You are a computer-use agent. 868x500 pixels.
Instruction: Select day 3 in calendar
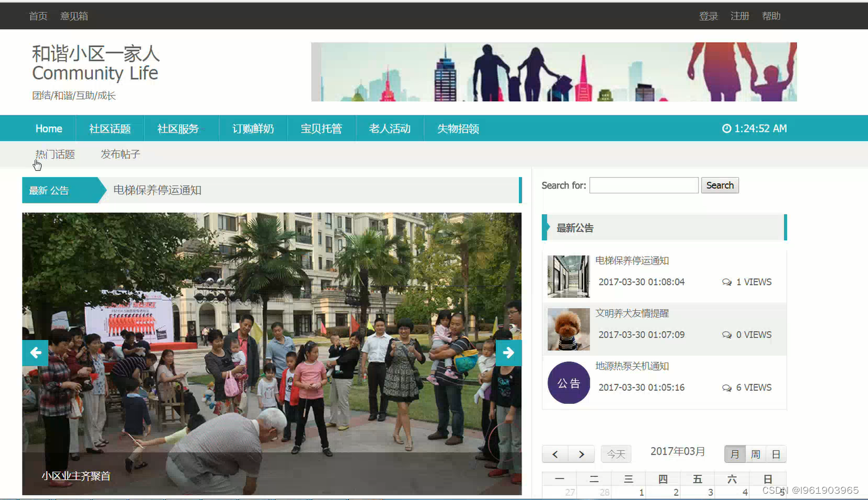(x=698, y=492)
